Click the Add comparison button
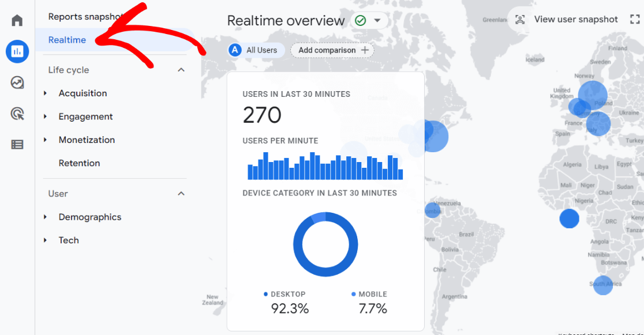The width and height of the screenshot is (644, 335). (332, 50)
